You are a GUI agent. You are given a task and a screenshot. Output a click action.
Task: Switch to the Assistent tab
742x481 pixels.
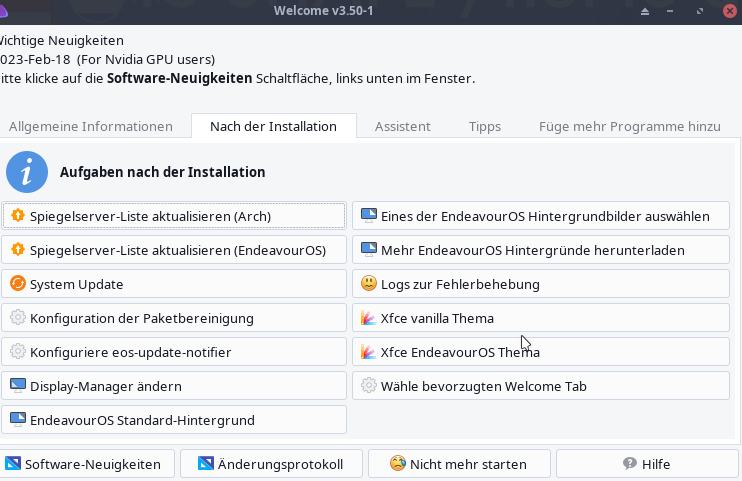(x=403, y=126)
